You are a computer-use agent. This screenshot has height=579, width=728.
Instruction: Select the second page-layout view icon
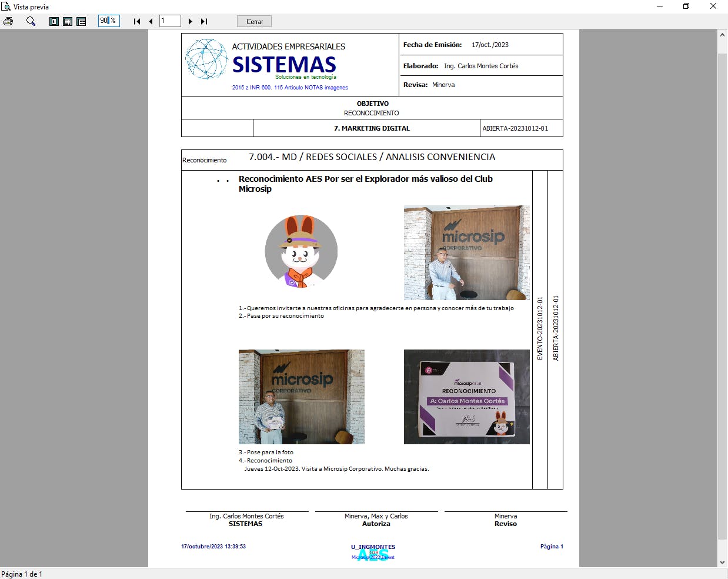(68, 21)
